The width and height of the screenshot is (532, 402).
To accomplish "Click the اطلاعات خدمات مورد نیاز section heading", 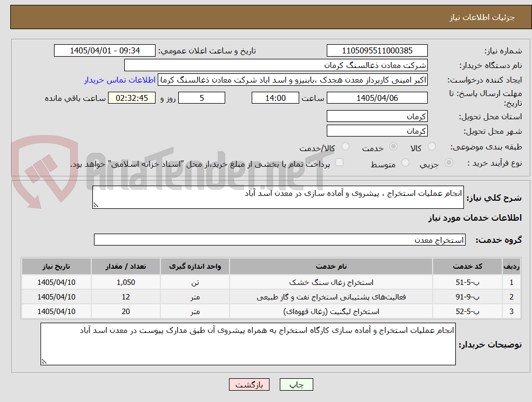I will pos(475,217).
